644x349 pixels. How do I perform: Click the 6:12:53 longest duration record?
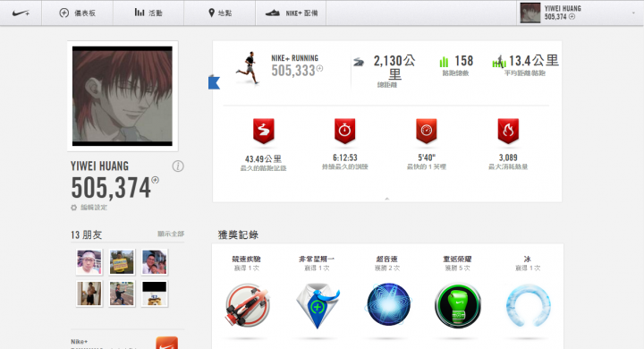click(x=345, y=157)
